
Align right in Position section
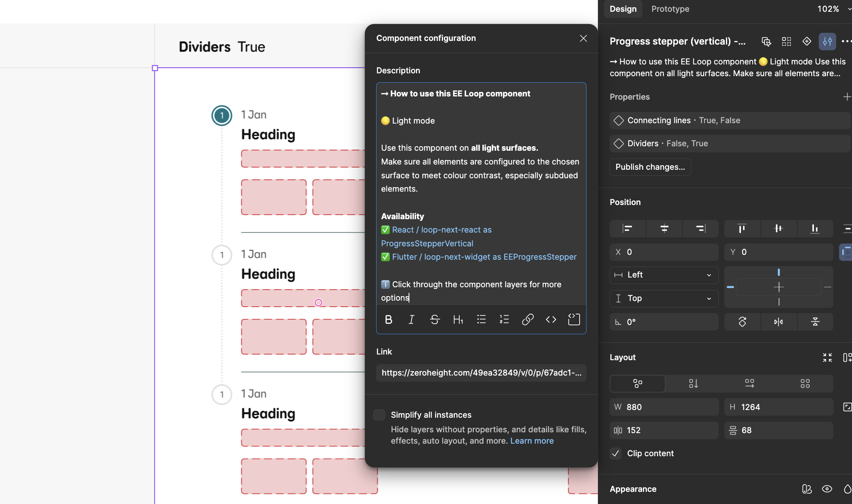point(700,229)
